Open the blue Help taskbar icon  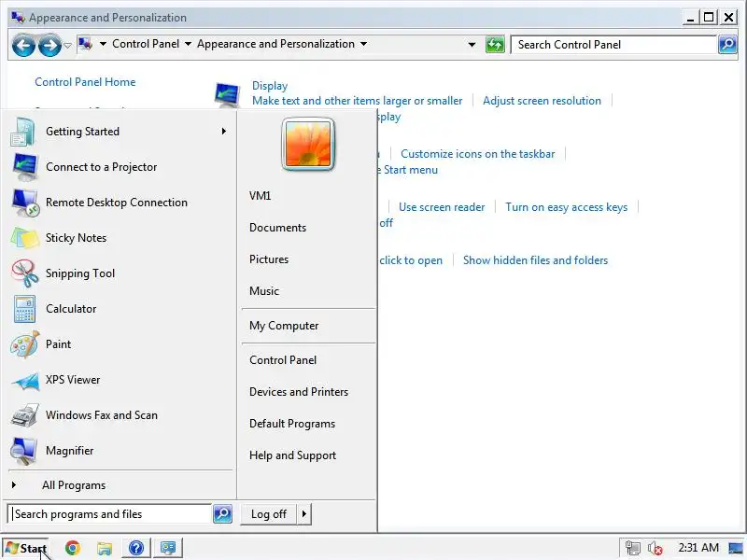(x=136, y=548)
